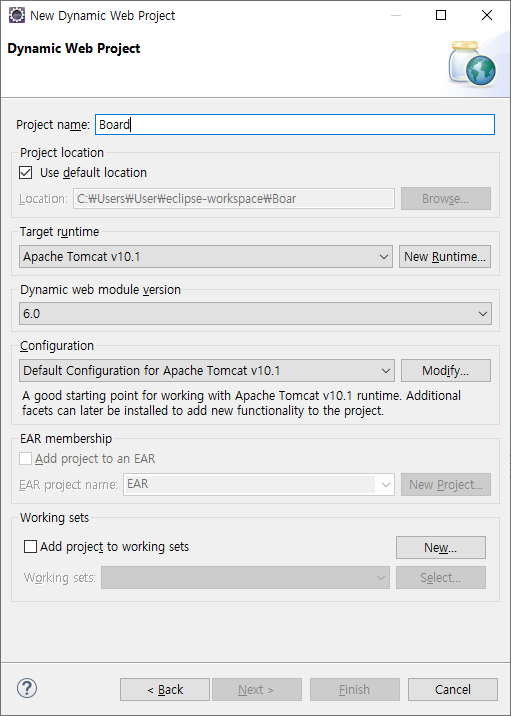Expand Dynamic web module version list

[255, 314]
